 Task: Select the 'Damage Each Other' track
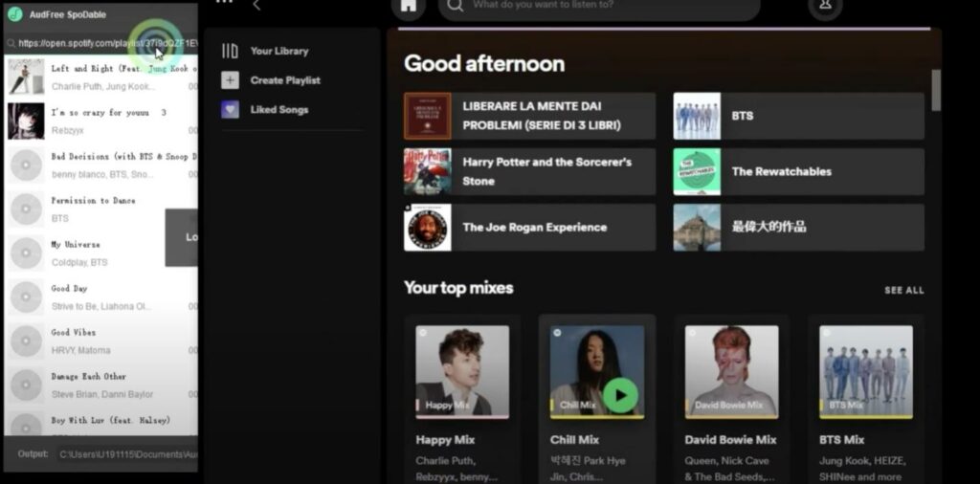(101, 385)
